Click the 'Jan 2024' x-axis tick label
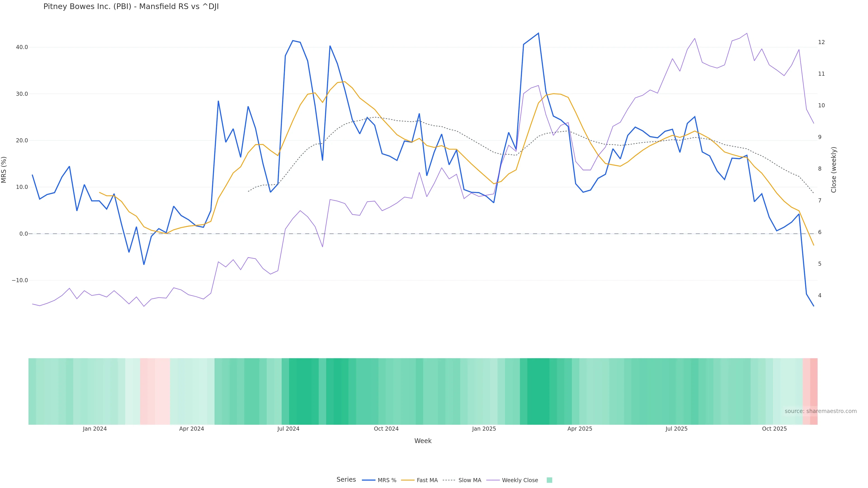 95,429
